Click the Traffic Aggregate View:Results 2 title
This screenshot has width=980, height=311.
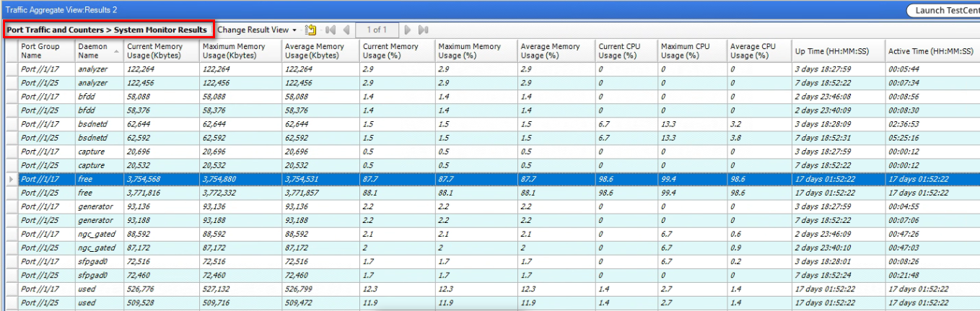coord(61,10)
